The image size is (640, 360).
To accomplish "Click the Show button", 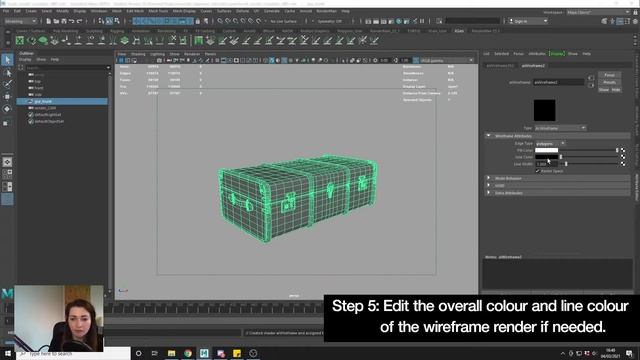I will coord(604,89).
